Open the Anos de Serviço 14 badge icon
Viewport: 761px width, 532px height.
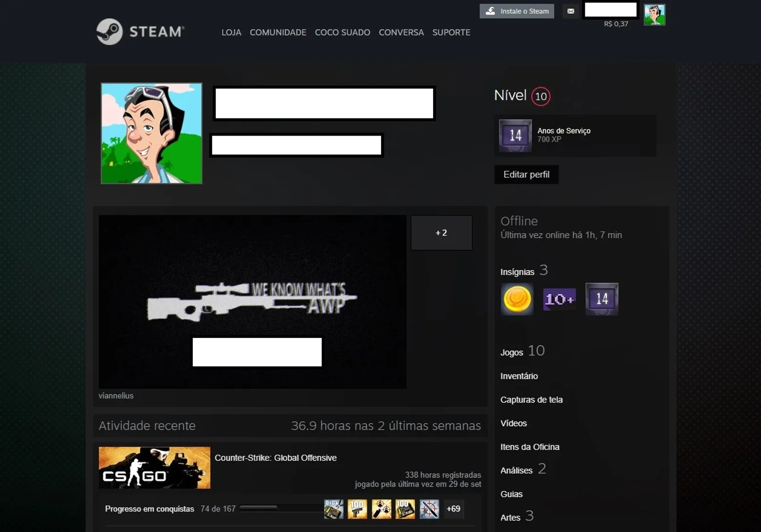pyautogui.click(x=515, y=136)
